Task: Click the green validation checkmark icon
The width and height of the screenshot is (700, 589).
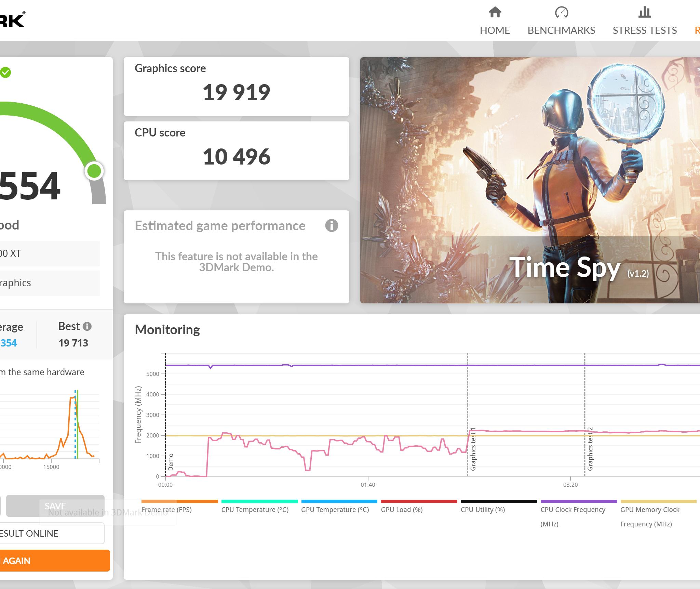Action: (x=5, y=73)
